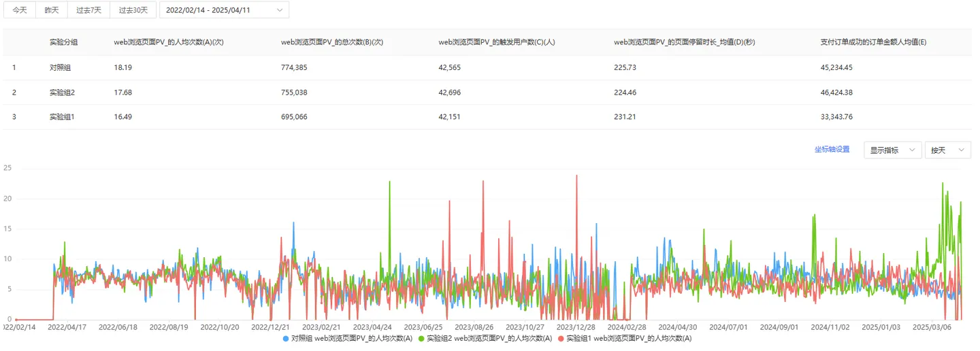Click dwell time cell 225.73
Image resolution: width=980 pixels, height=351 pixels.
tap(625, 67)
